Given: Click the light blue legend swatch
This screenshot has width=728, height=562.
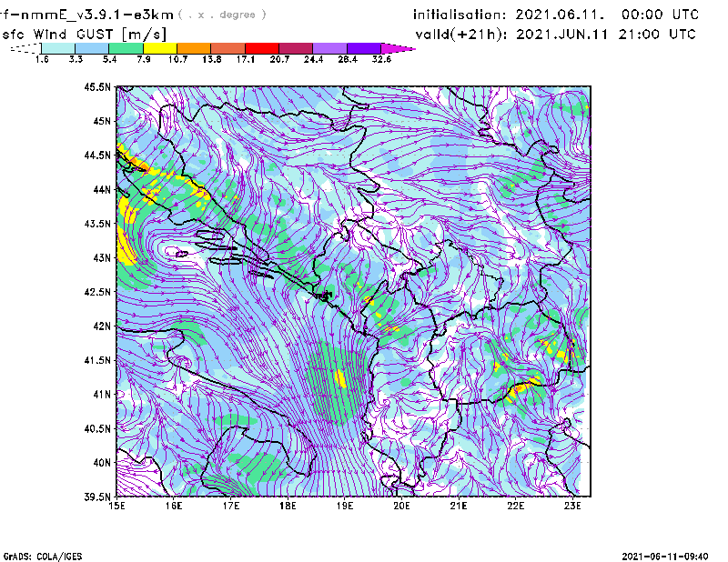Looking at the screenshot, I should pos(92,48).
